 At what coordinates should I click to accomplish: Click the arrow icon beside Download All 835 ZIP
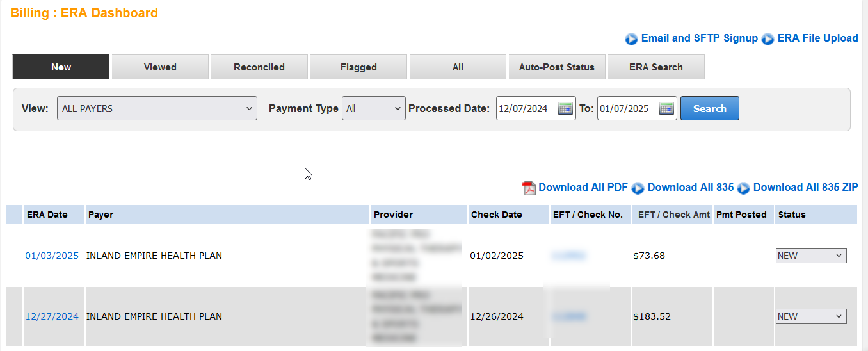coord(743,188)
